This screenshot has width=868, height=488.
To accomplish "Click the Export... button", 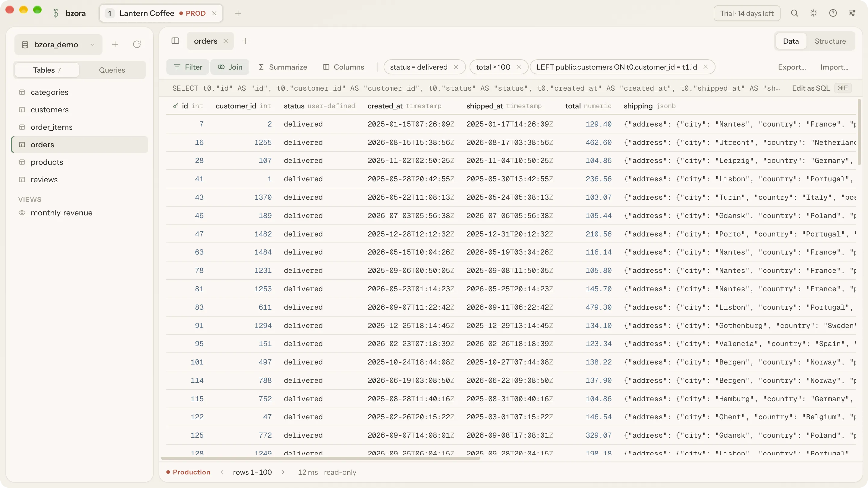I will (x=791, y=67).
